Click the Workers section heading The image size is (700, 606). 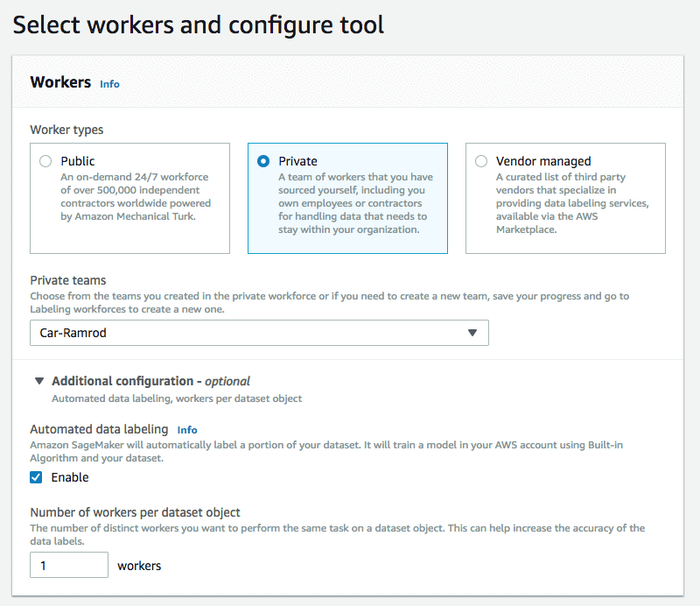click(60, 82)
